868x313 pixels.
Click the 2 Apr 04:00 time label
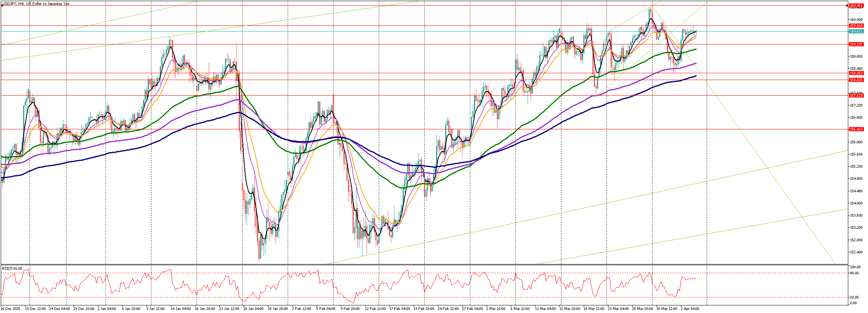point(690,309)
